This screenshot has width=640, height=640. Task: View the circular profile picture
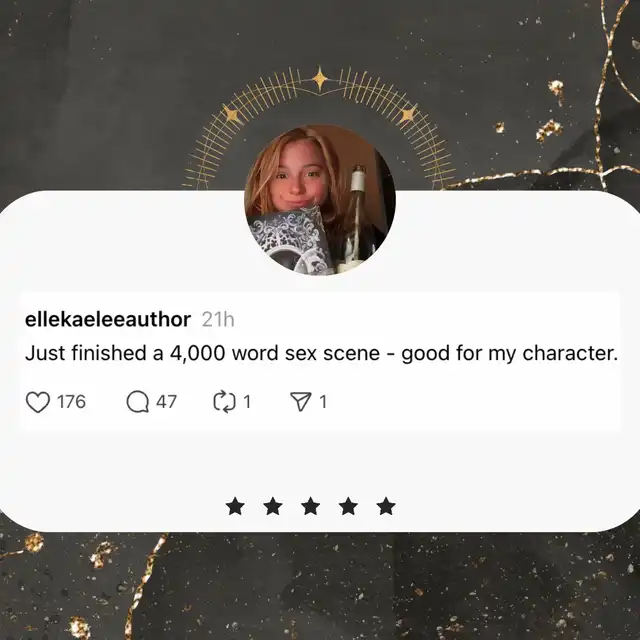coord(320,200)
